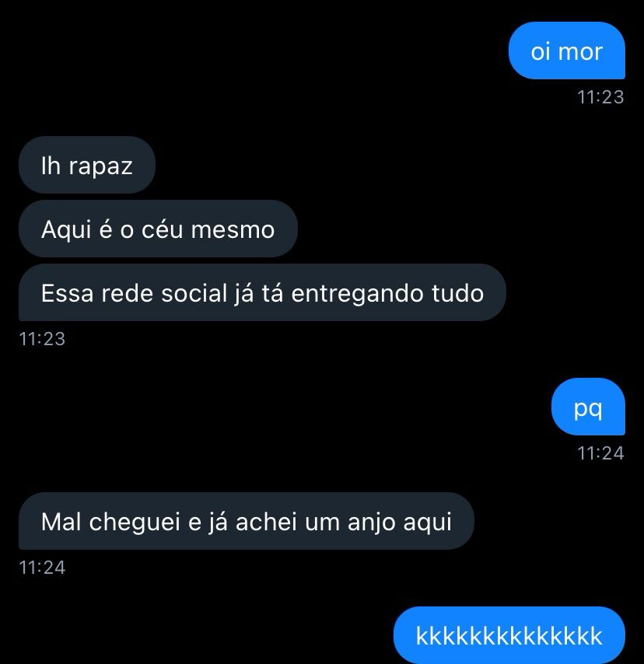Image resolution: width=644 pixels, height=664 pixels.
Task: Click the 11:23 timestamp below "Essa rede social" message
Action: [42, 339]
